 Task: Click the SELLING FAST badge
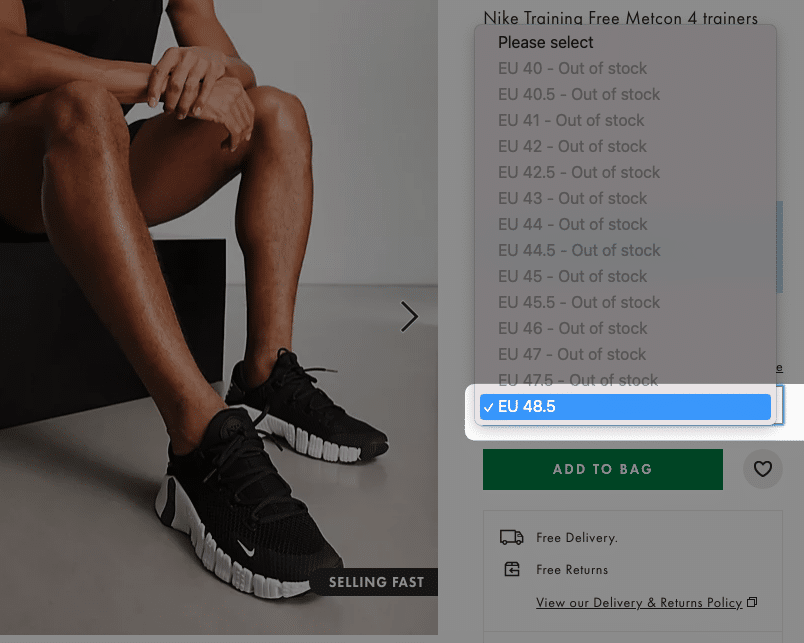click(x=376, y=582)
